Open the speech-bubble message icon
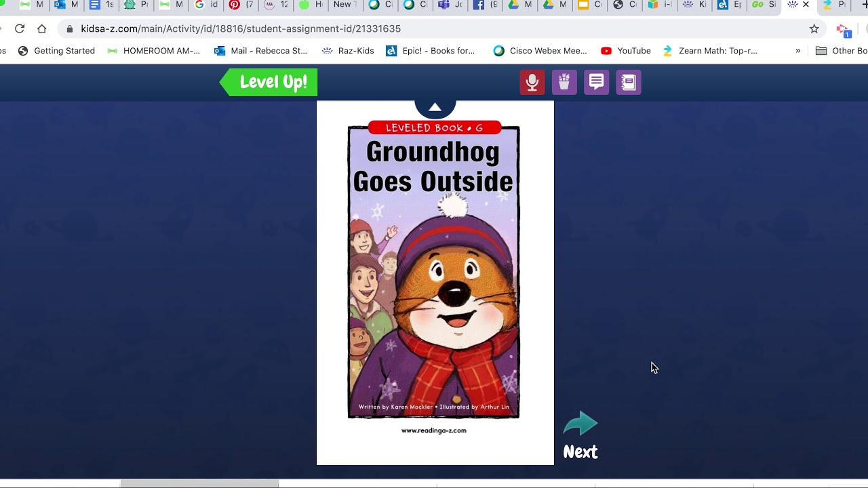This screenshot has height=488, width=868. [x=597, y=83]
